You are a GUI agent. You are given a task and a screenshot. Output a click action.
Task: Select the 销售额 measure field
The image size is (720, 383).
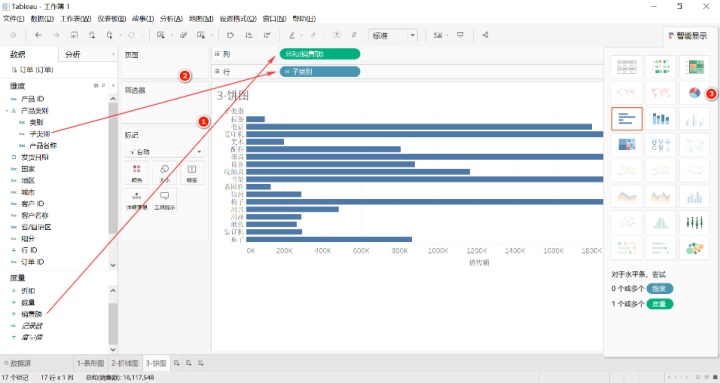[31, 314]
